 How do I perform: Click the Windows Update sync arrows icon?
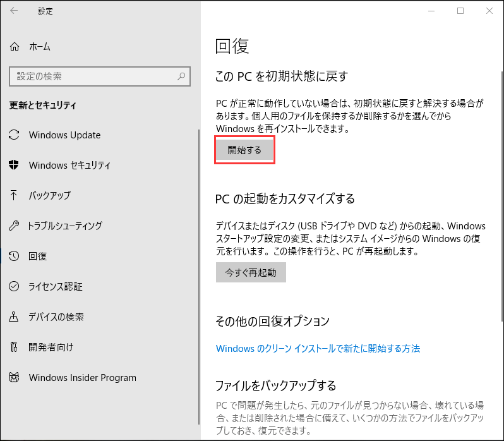click(14, 135)
